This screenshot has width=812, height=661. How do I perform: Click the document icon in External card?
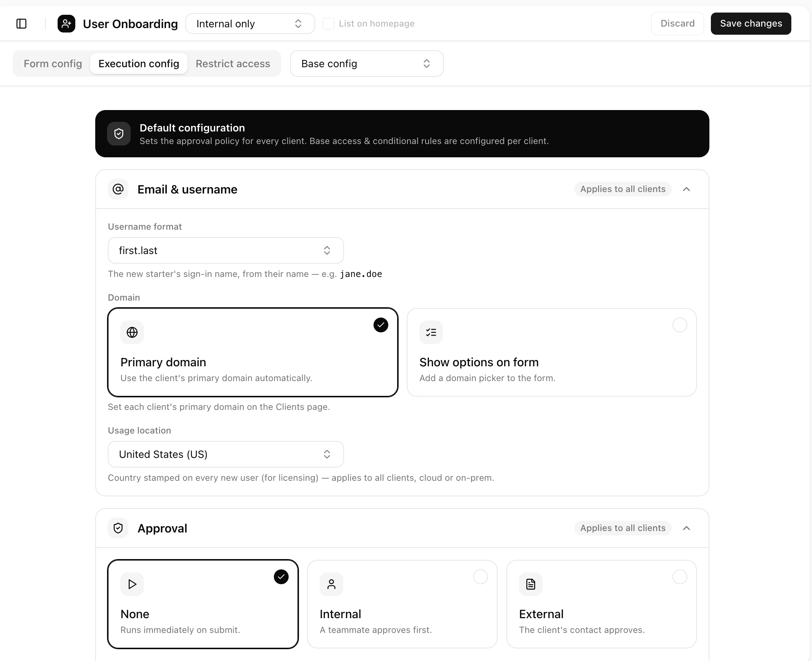[x=531, y=584]
